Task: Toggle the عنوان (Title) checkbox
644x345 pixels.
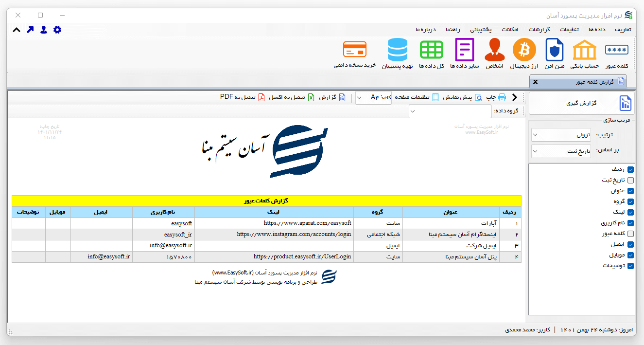Action: (631, 191)
